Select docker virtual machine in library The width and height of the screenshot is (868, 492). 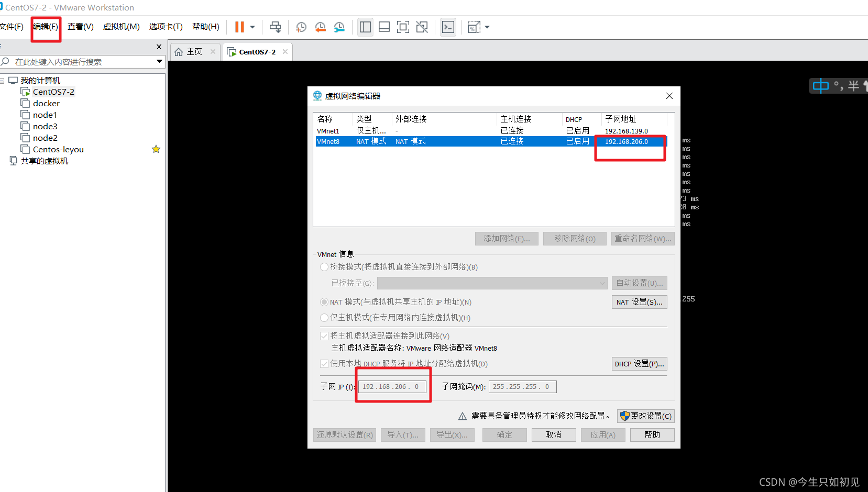tap(46, 103)
